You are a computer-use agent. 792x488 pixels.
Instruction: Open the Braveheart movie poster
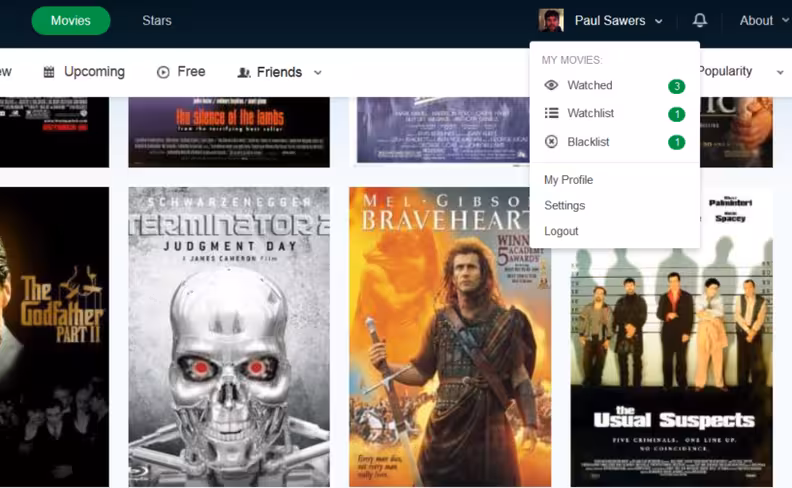(x=450, y=337)
